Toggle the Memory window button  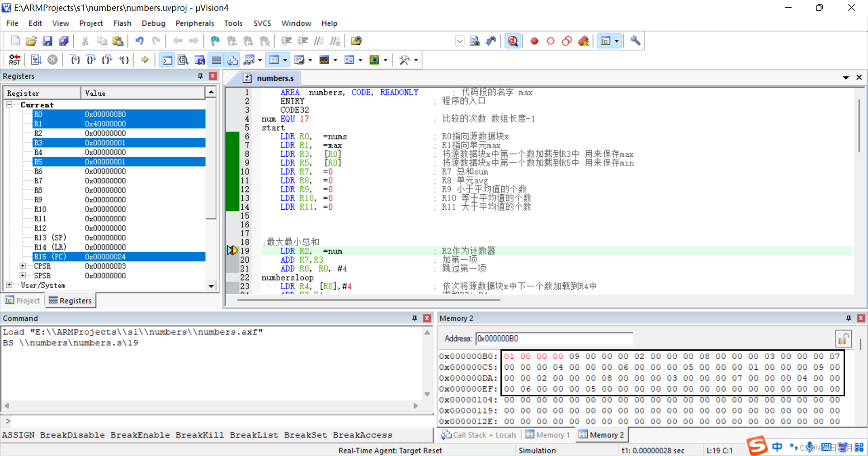(x=274, y=60)
